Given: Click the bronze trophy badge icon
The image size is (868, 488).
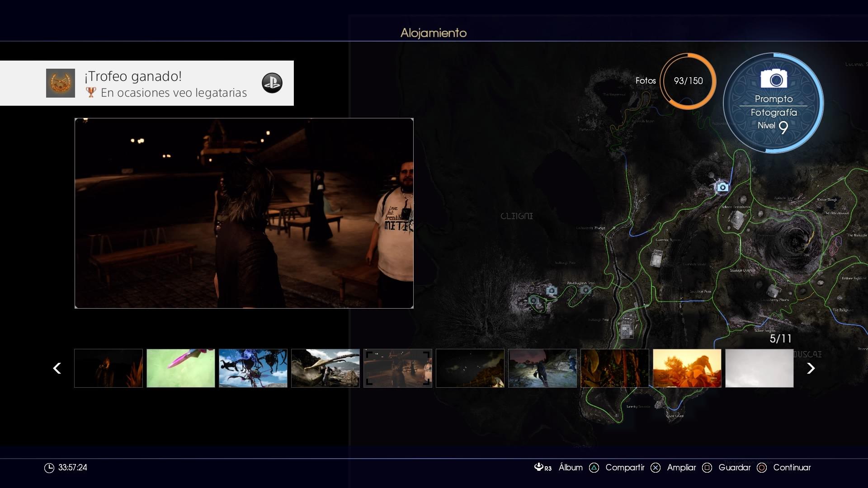Looking at the screenshot, I should [x=61, y=83].
